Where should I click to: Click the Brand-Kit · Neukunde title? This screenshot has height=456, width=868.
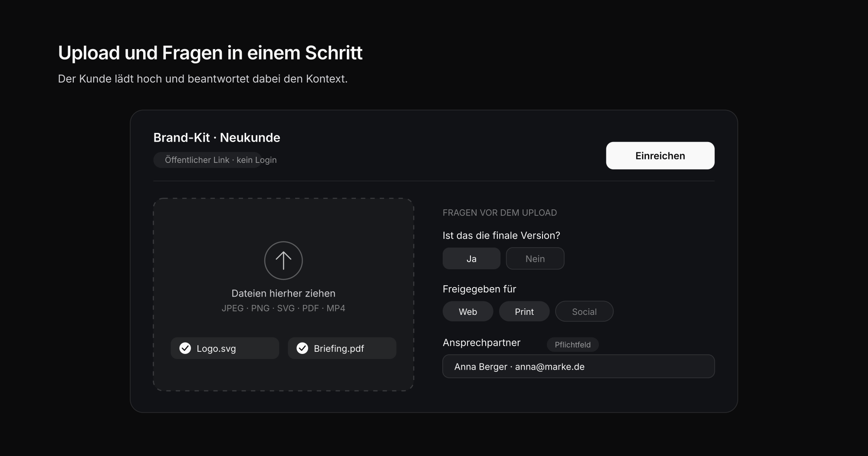(217, 138)
